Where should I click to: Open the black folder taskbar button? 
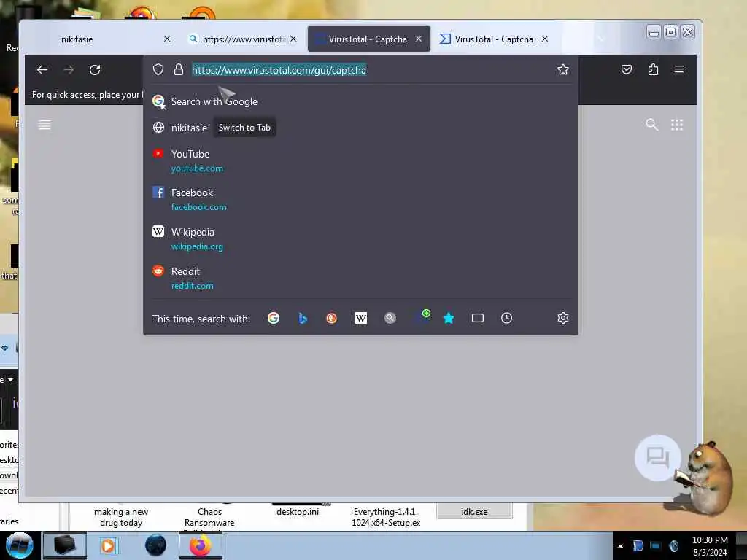64,545
